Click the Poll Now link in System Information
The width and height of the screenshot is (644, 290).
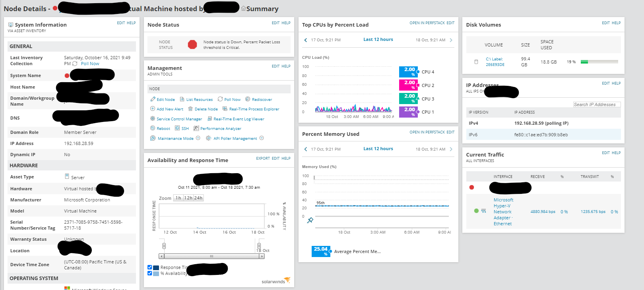pyautogui.click(x=90, y=64)
